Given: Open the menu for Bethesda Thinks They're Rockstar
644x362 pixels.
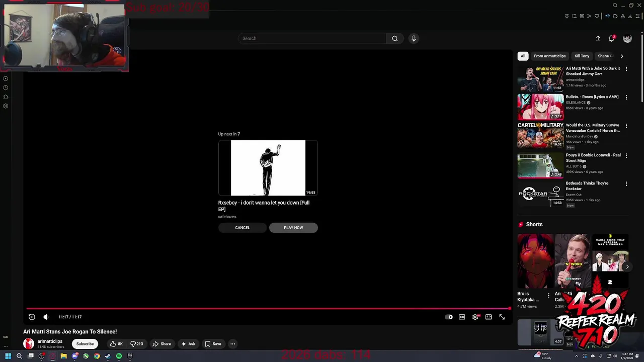Looking at the screenshot, I should pyautogui.click(x=626, y=184).
